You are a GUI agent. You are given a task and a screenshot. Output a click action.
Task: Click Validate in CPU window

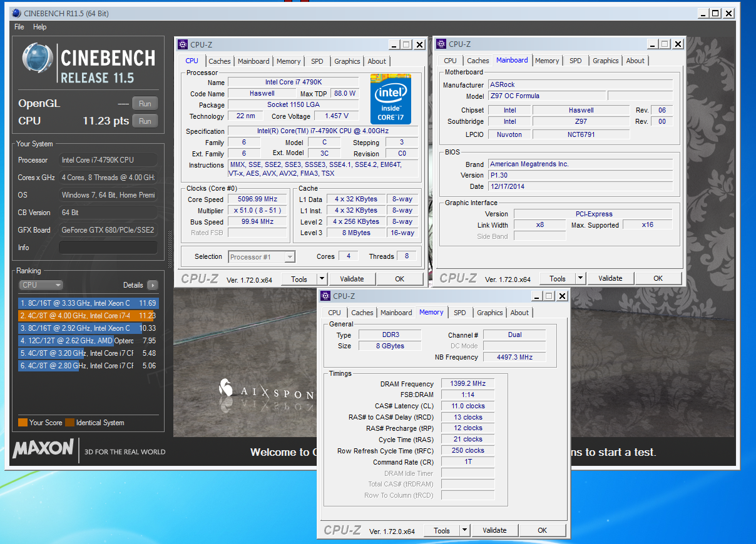pos(352,279)
